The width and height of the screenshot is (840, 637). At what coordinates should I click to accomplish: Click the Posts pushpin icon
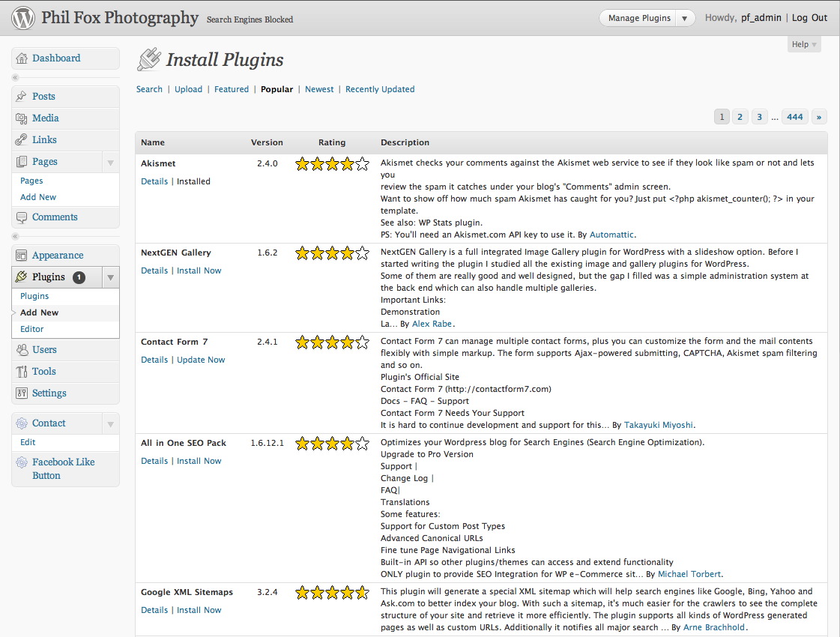coord(22,97)
